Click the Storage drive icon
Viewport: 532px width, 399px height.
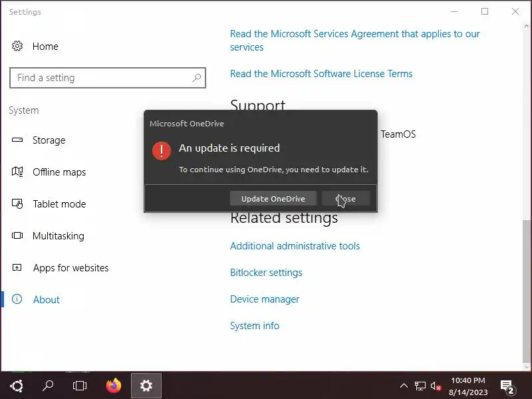pyautogui.click(x=17, y=140)
